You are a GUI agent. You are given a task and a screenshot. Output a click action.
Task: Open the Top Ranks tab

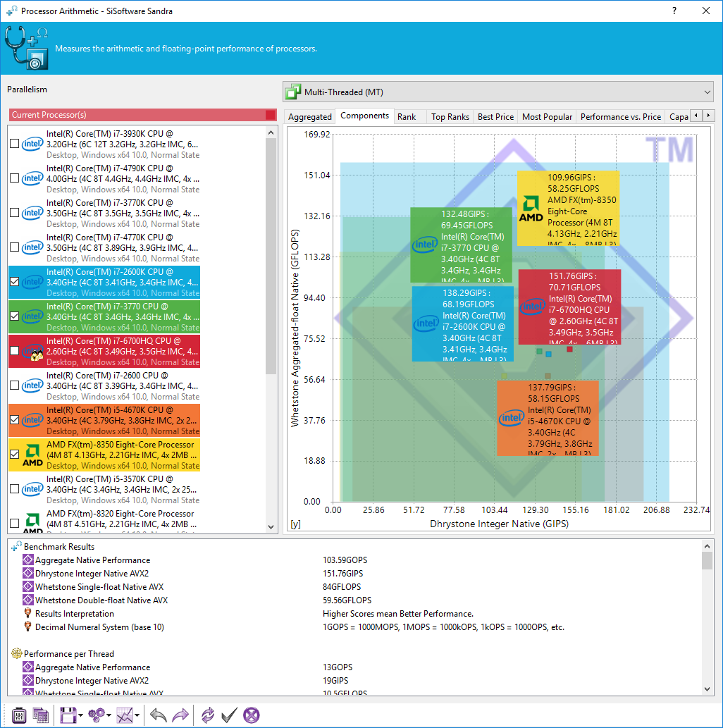click(x=450, y=117)
